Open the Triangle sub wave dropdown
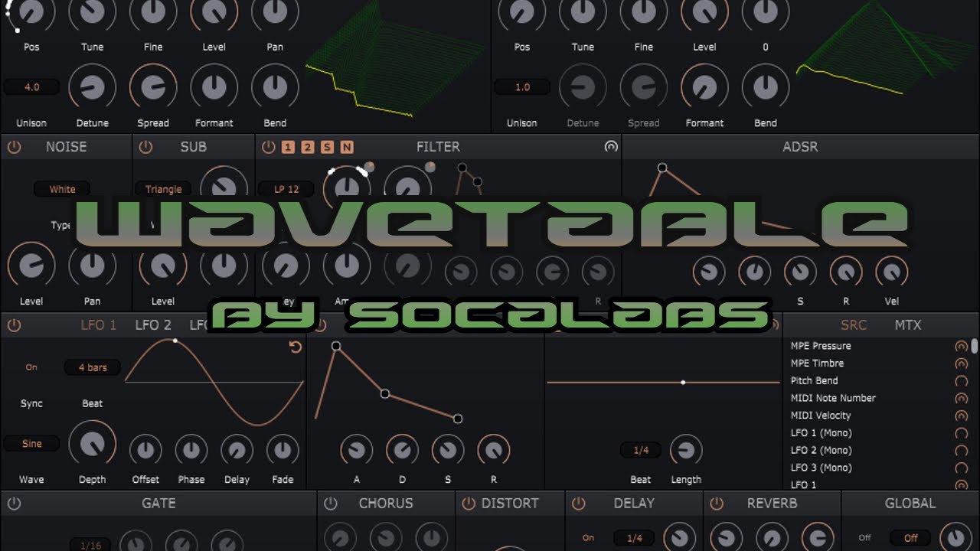 click(163, 189)
